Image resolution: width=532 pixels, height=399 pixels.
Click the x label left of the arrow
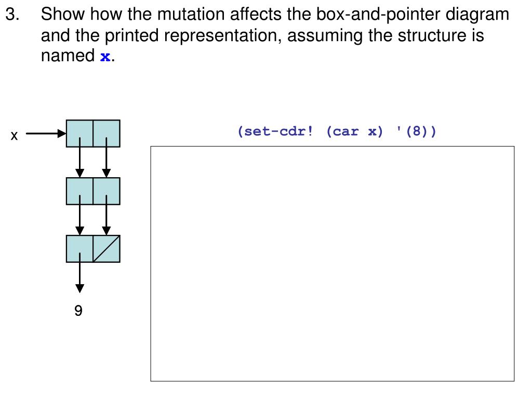(14, 136)
